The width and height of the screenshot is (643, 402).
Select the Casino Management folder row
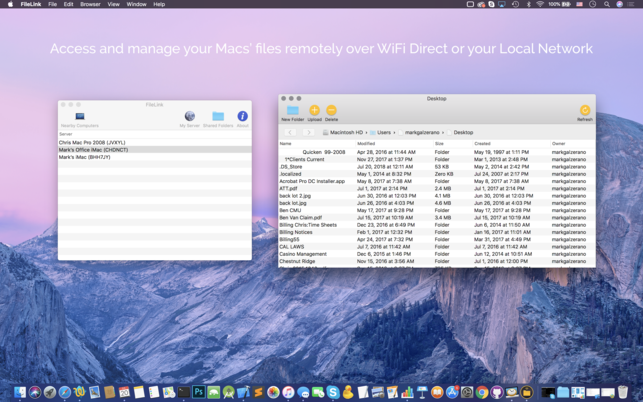(x=303, y=254)
